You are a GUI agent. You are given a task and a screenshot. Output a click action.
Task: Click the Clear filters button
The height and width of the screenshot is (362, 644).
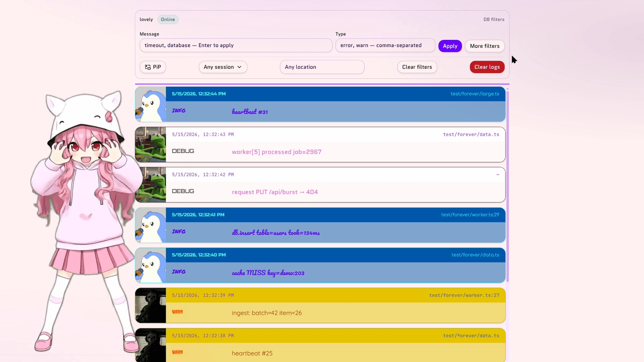tap(417, 67)
